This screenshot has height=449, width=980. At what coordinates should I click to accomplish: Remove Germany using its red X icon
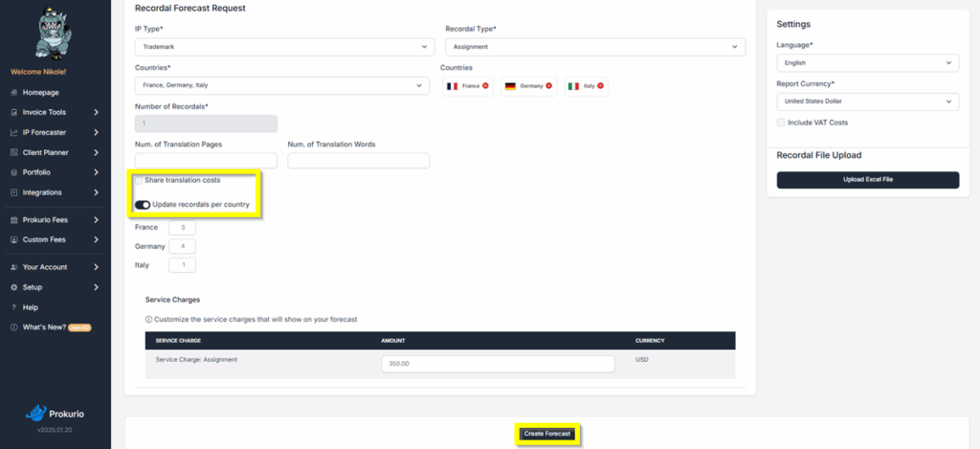[550, 86]
